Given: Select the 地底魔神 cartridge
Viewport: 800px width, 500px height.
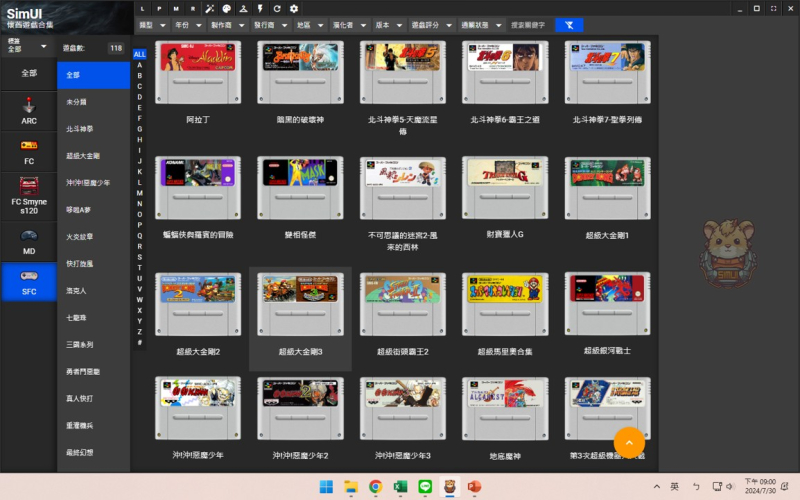Looking at the screenshot, I should [505, 409].
